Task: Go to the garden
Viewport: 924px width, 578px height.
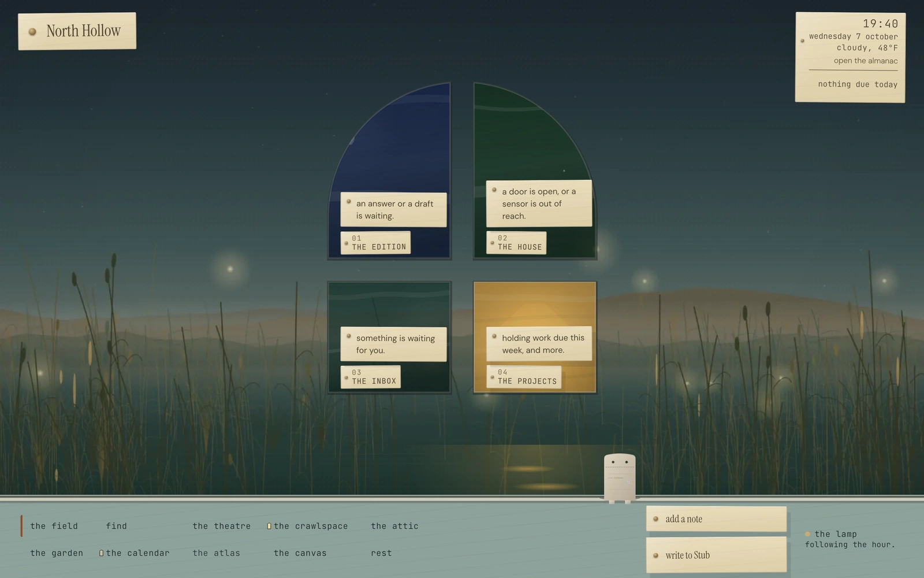Action: pyautogui.click(x=57, y=553)
